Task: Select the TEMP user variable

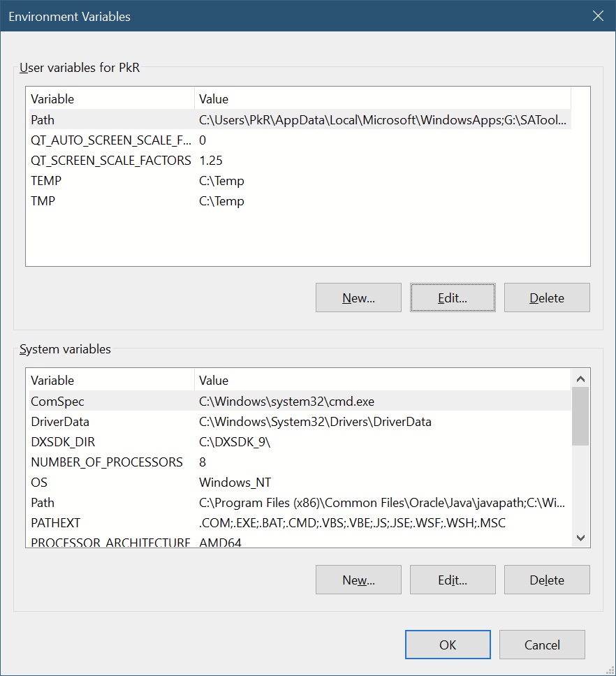Action: (46, 181)
